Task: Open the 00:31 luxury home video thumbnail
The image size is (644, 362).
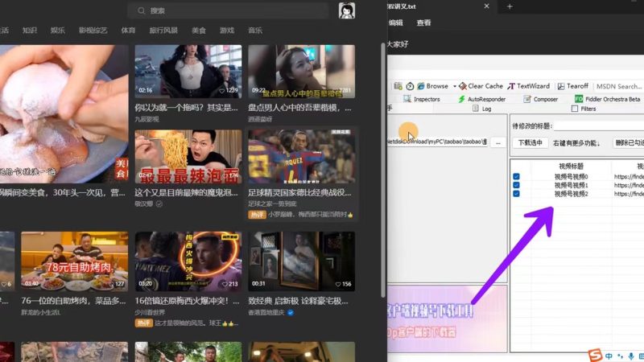Action: (301, 261)
